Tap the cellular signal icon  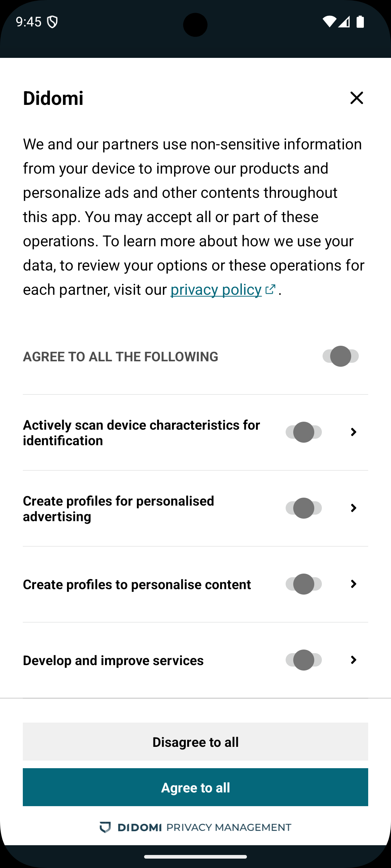coord(344,22)
